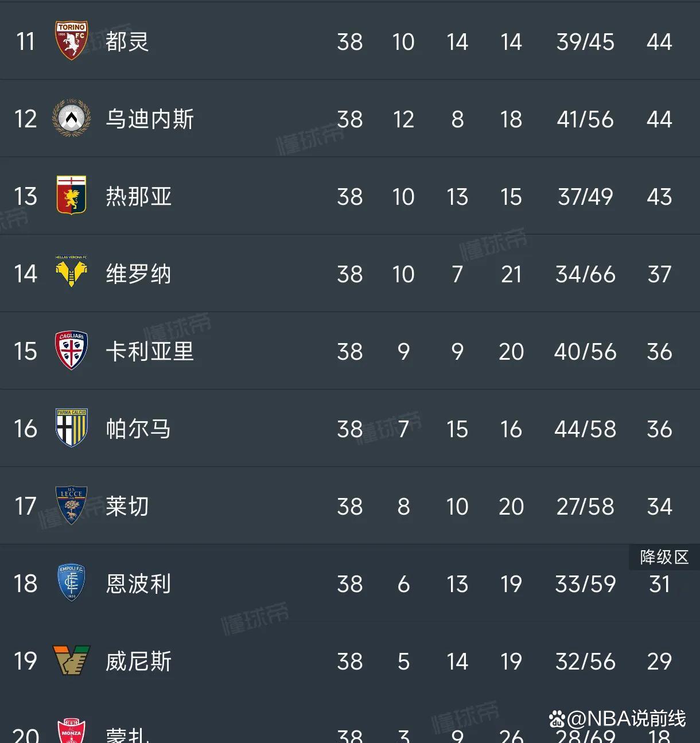Click 莱切's 34 points value
Viewport: 700px width, 743px height.
(x=659, y=506)
